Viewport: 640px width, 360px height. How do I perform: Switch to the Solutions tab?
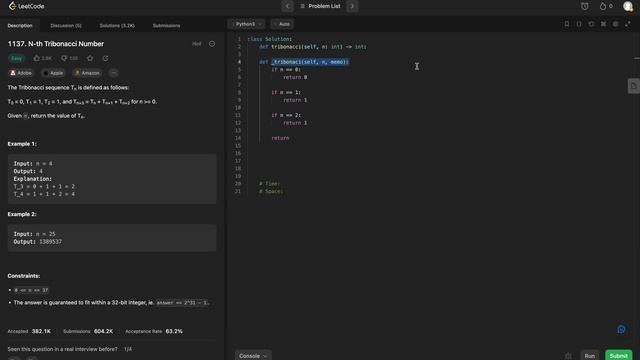(117, 26)
